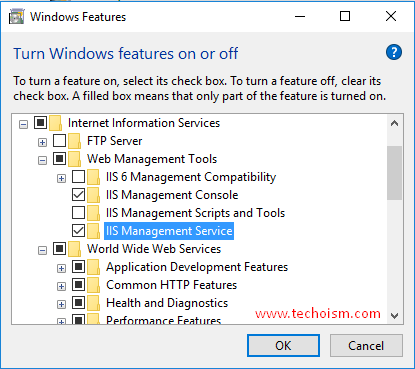Viewport: 415px width, 369px height.
Task: Toggle the Web Management Tools checkbox
Action: [x=59, y=159]
